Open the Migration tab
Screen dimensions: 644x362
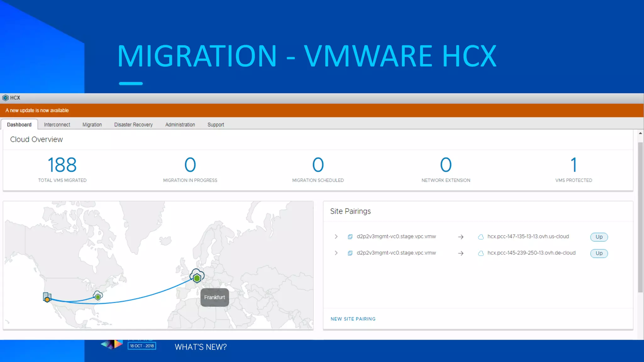click(x=92, y=125)
